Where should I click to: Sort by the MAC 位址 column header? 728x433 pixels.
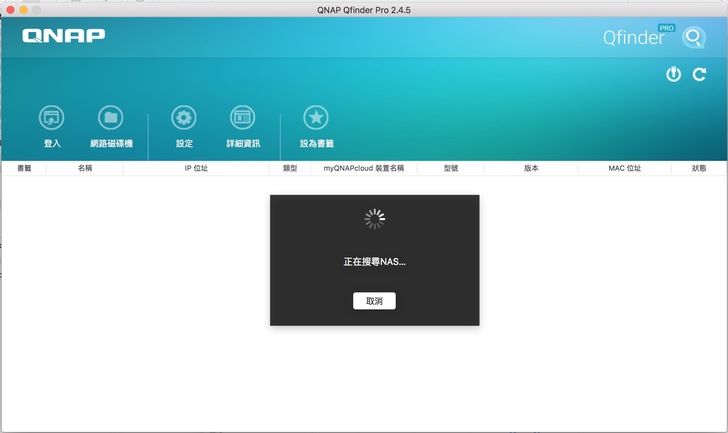coord(624,169)
